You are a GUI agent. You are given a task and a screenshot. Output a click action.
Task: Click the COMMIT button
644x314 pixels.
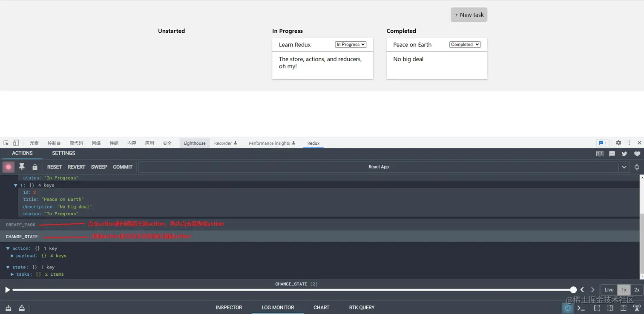coord(123,167)
